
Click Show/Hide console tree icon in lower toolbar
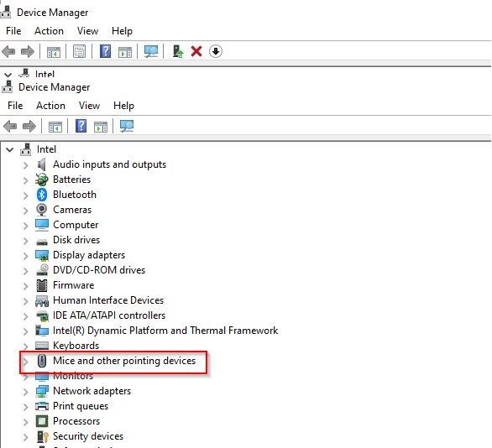click(x=55, y=127)
